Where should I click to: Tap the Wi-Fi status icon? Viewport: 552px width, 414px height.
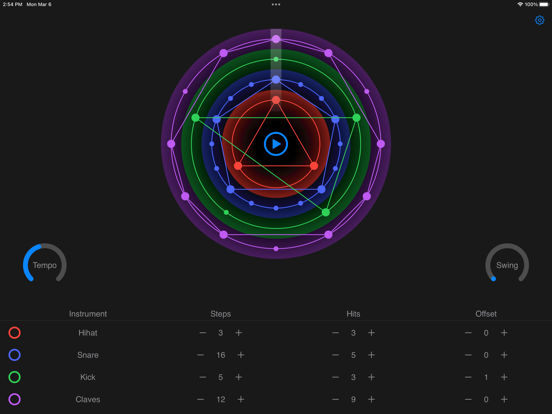point(520,4)
